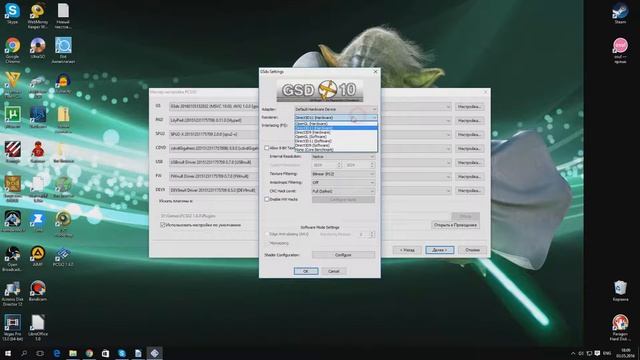
Task: Open Task View on the taskbar
Action: pos(40,353)
